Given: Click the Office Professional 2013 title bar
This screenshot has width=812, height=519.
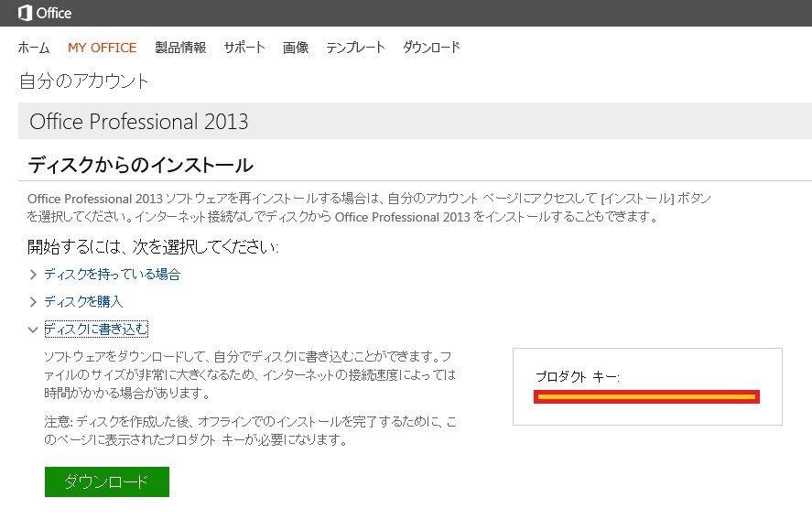Looking at the screenshot, I should [415, 121].
